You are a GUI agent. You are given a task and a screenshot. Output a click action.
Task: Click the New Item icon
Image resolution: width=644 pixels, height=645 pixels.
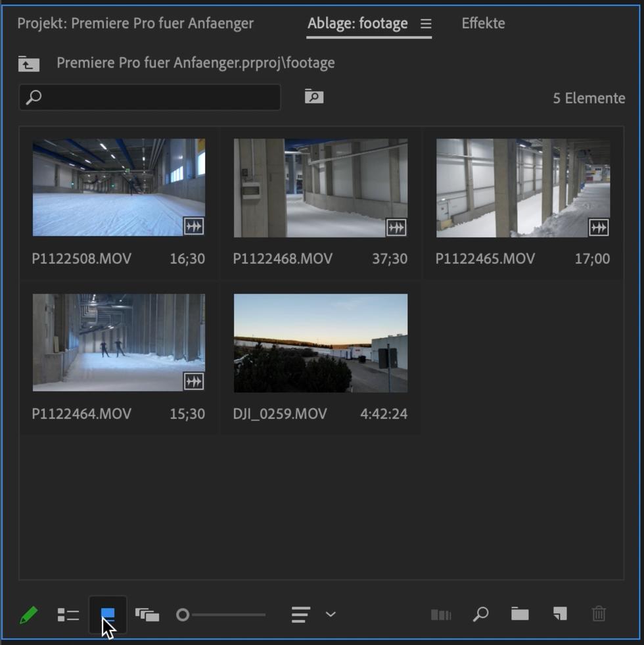click(x=559, y=614)
